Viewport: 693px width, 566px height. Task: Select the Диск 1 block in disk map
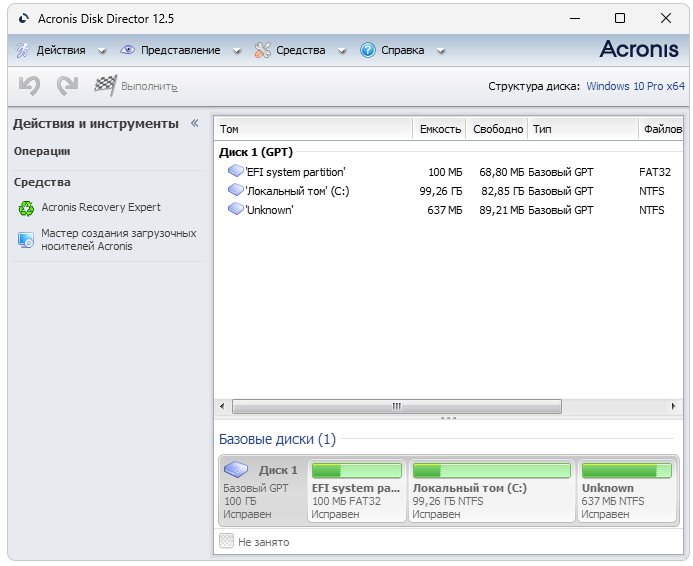(263, 490)
